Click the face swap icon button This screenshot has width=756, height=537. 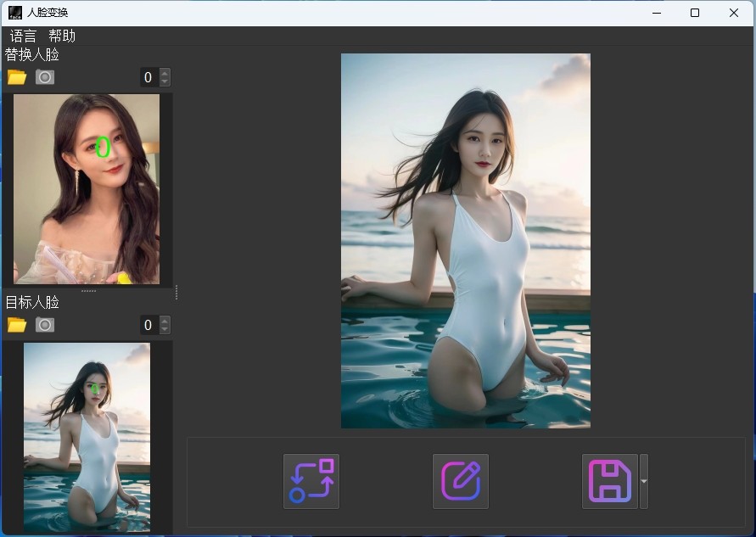point(311,481)
